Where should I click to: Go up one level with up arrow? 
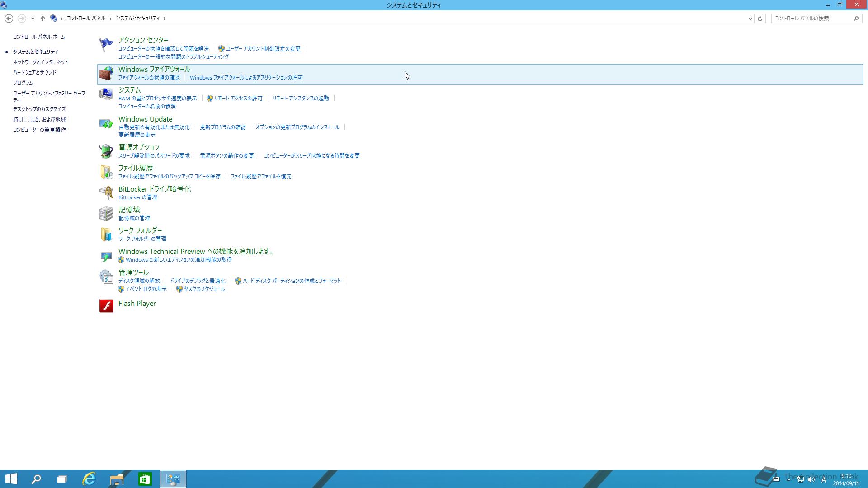coord(42,19)
